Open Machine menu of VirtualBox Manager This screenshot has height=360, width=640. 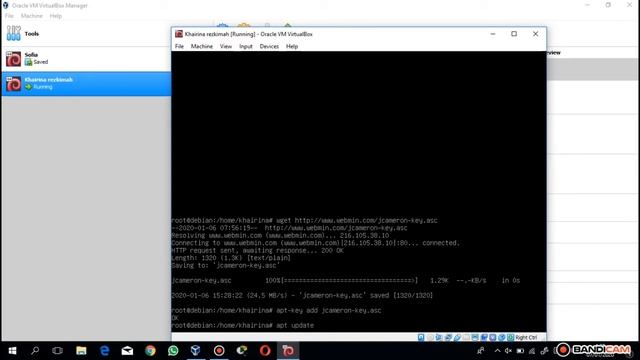(31, 16)
